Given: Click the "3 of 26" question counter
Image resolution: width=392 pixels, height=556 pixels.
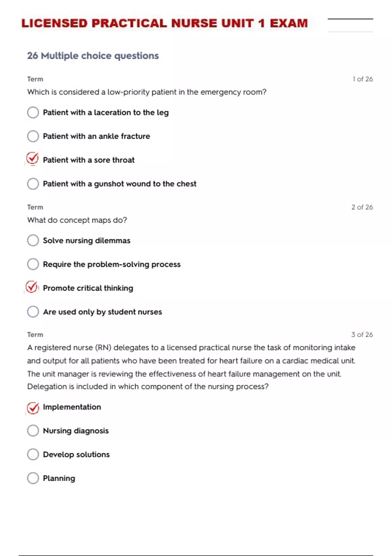Looking at the screenshot, I should click(x=362, y=335).
